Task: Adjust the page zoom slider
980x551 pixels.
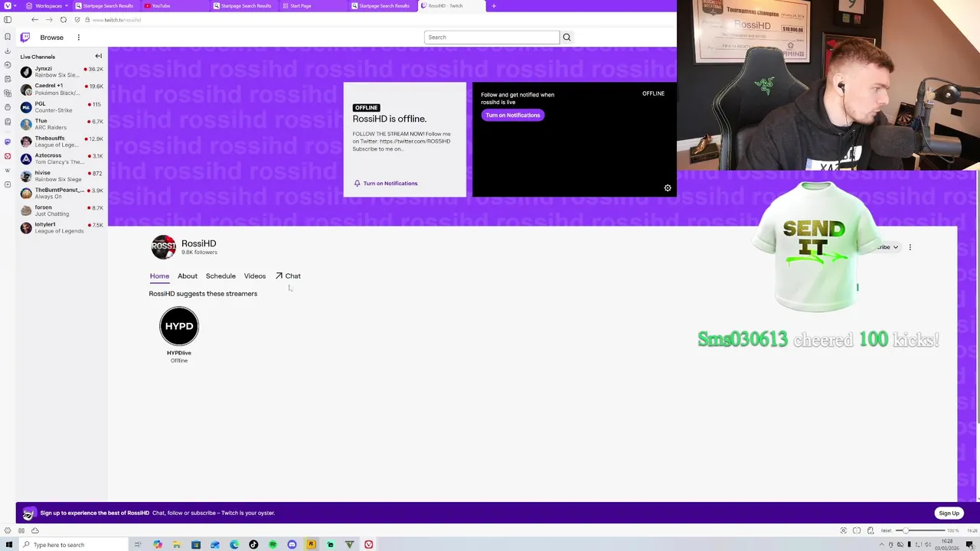Action: (921, 530)
